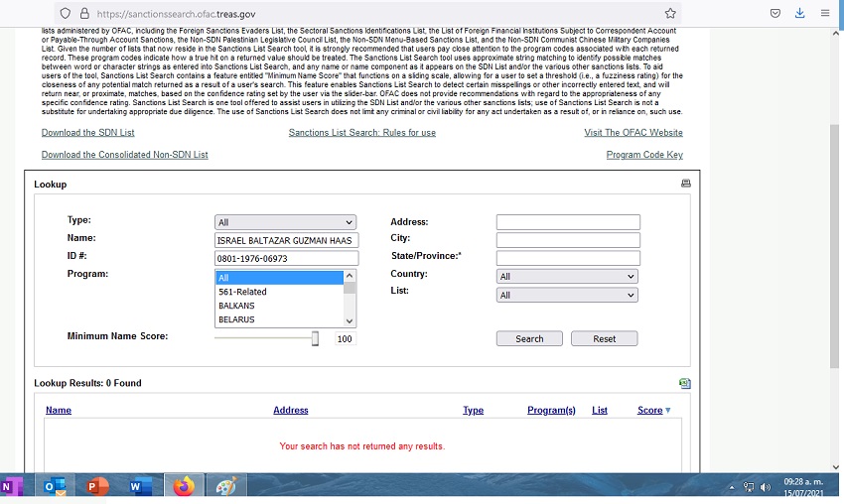Viewport: 844px width, 504px height.
Task: Bookmark this page with the star icon
Action: point(671,14)
